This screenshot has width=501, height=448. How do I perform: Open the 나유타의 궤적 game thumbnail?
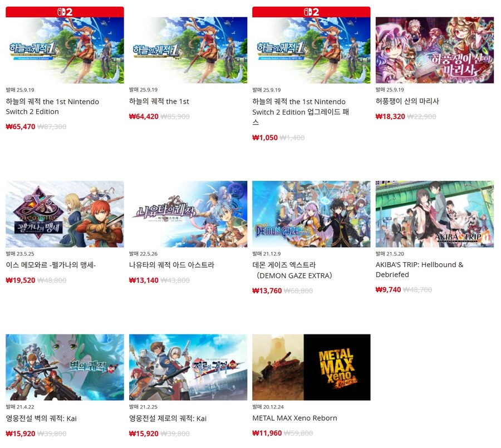188,214
